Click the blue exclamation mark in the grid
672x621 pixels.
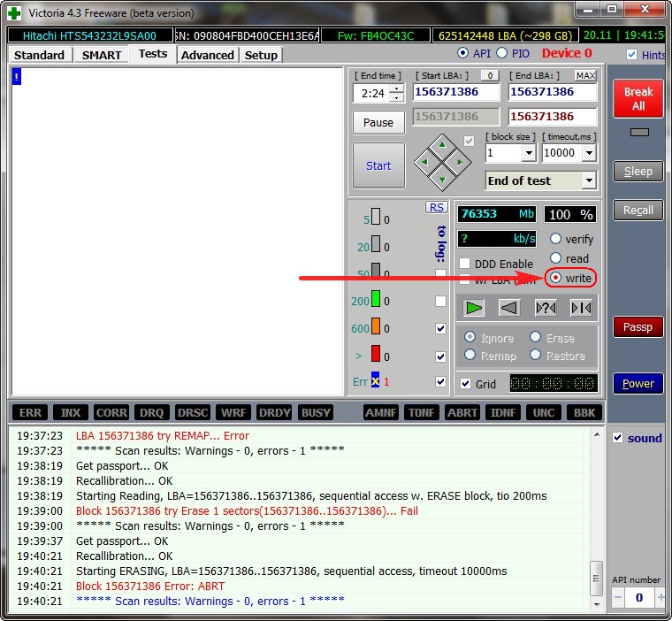pos(17,77)
